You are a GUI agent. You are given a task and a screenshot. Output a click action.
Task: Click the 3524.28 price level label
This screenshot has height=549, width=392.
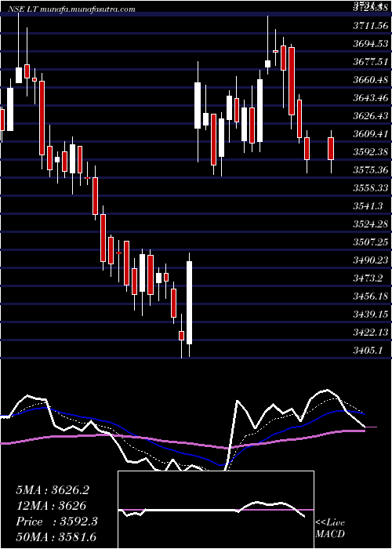371,224
